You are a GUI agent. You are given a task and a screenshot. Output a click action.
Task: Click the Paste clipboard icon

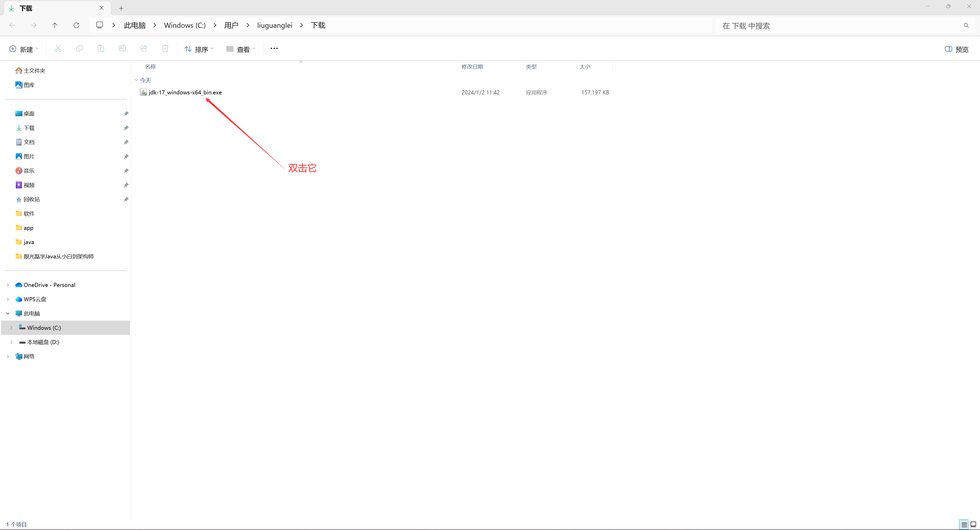click(x=101, y=49)
